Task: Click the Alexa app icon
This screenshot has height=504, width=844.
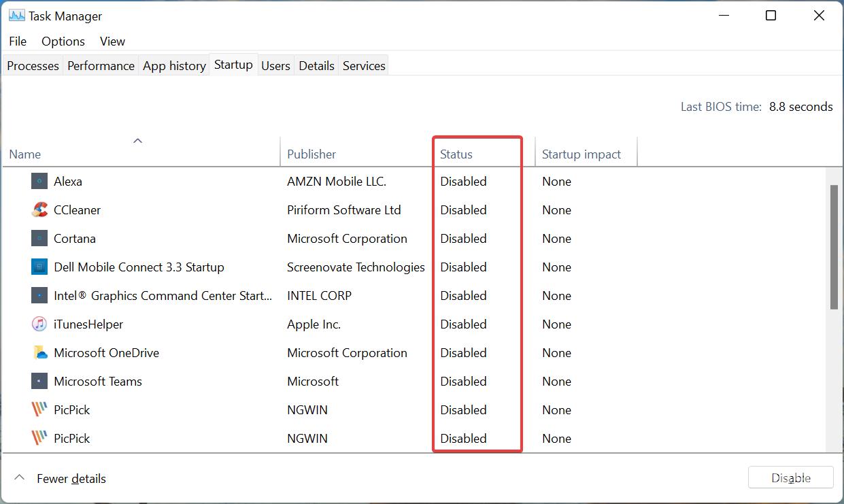Action: pos(39,182)
